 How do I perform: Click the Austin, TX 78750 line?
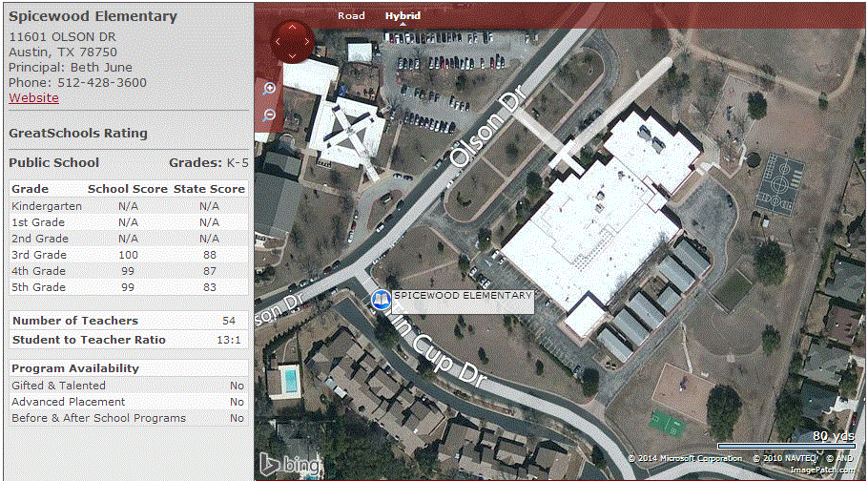coord(63,52)
